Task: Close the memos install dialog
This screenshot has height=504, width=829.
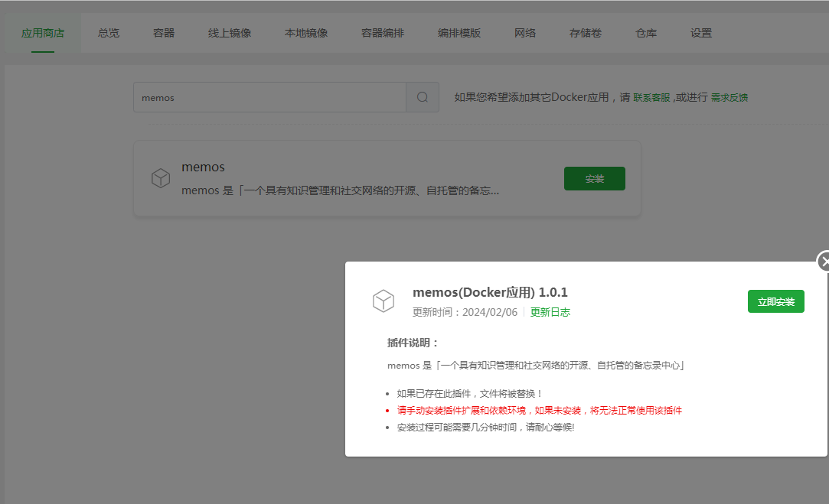Action: (824, 262)
